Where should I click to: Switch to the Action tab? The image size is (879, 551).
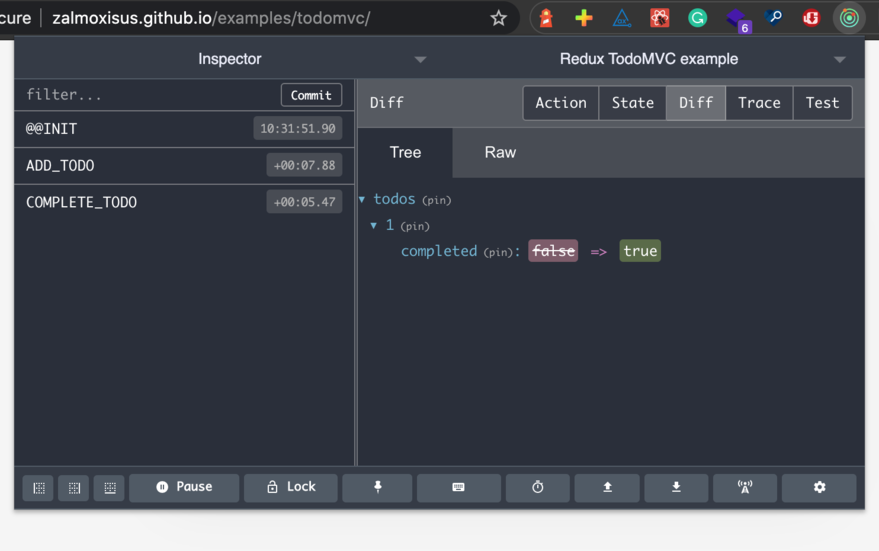click(561, 103)
